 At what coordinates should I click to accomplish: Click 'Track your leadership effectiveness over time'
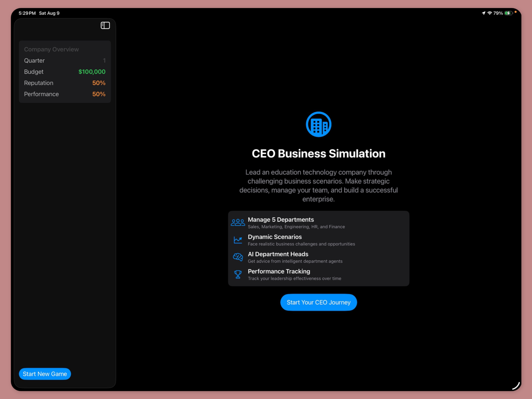click(294, 278)
